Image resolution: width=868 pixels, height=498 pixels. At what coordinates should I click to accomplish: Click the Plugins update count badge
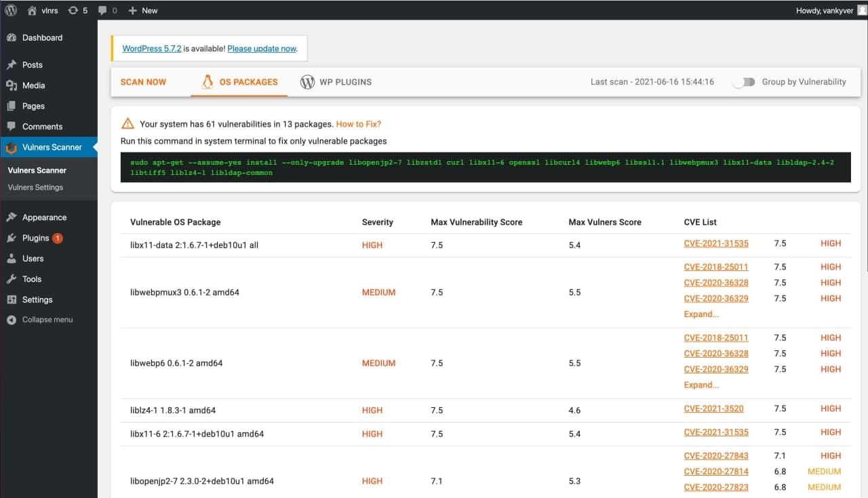pyautogui.click(x=58, y=238)
